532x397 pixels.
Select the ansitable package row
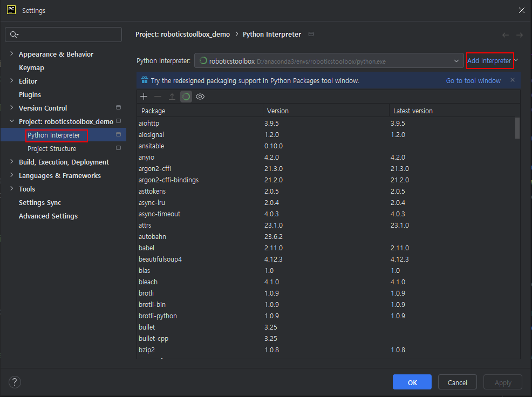coord(326,146)
